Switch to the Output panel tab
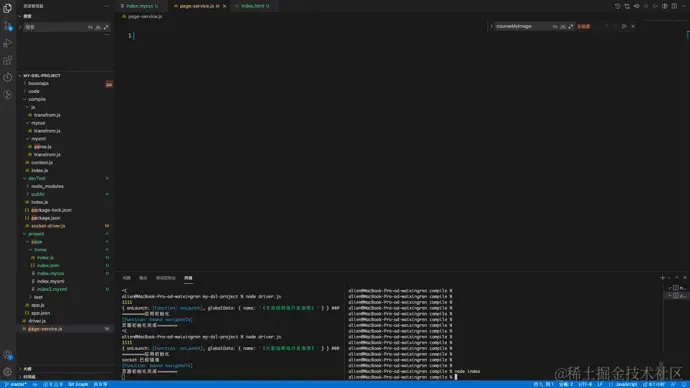Image resolution: width=690 pixels, height=388 pixels. tap(143, 278)
